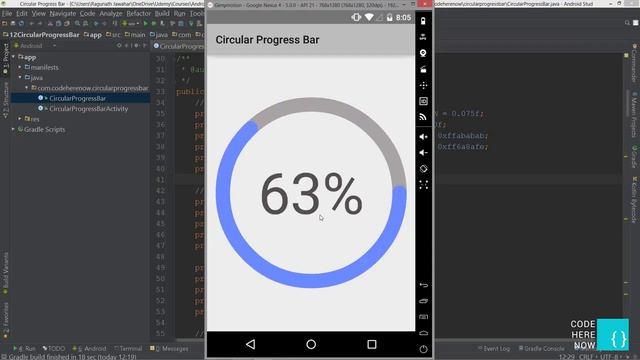Select CircularProgressBarActivity in project tree
640x360 pixels.
pyautogui.click(x=88, y=109)
